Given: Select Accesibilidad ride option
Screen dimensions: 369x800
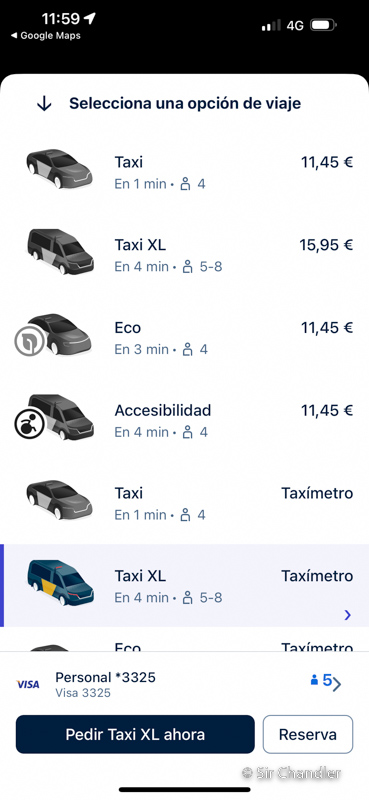Looking at the screenshot, I should pos(184,420).
